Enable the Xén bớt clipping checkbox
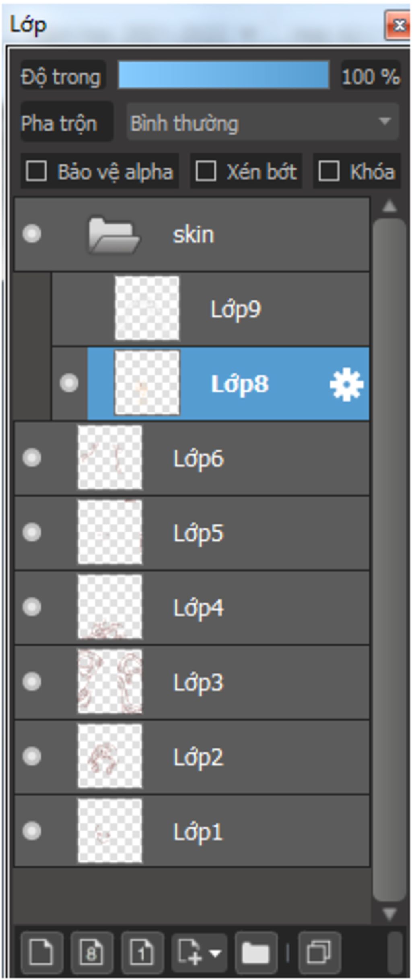The height and width of the screenshot is (980, 412). coord(206,171)
